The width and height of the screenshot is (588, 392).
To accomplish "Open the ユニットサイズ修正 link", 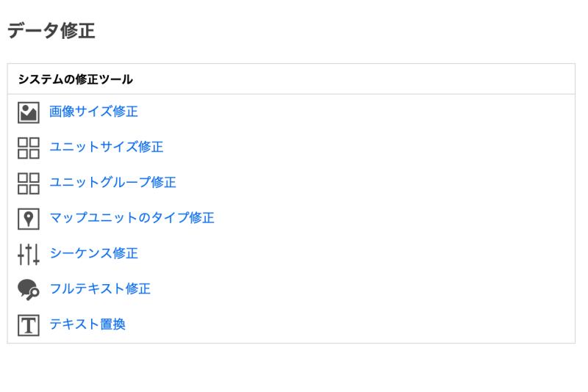I will click(x=106, y=147).
